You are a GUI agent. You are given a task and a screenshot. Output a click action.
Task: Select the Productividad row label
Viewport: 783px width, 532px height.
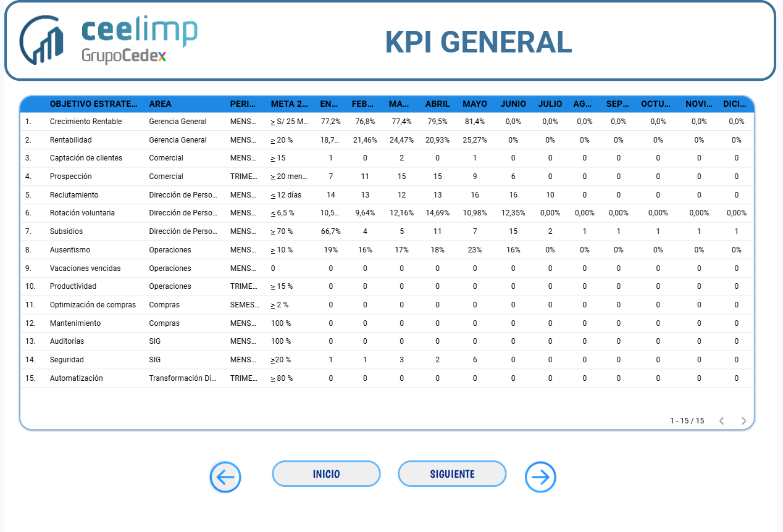[x=73, y=286]
